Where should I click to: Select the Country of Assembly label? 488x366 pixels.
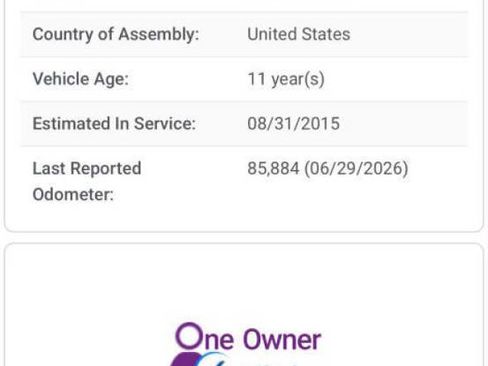pyautogui.click(x=116, y=34)
